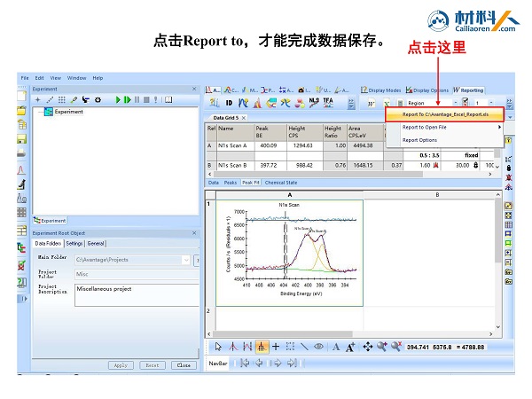Click the eye view icon in bottom toolbar

tap(318, 347)
